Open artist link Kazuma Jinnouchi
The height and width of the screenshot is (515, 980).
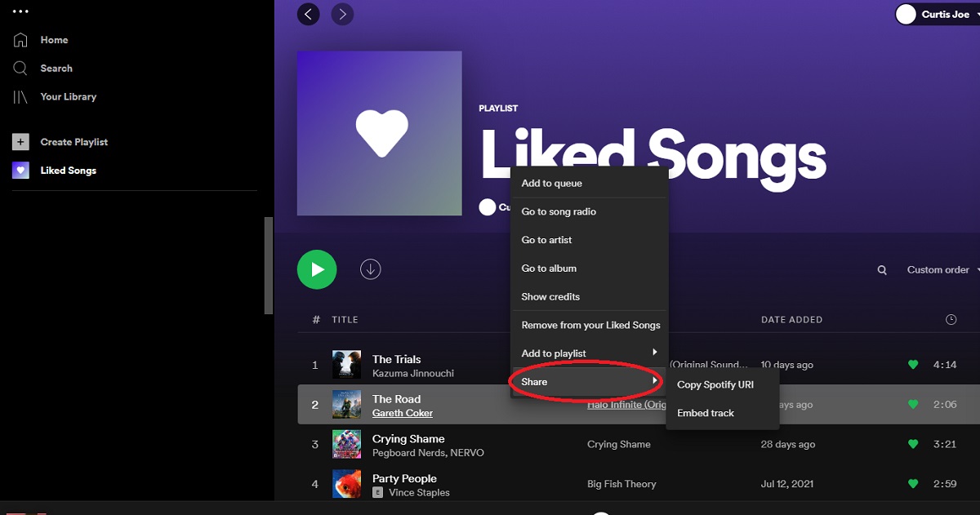[x=413, y=373]
